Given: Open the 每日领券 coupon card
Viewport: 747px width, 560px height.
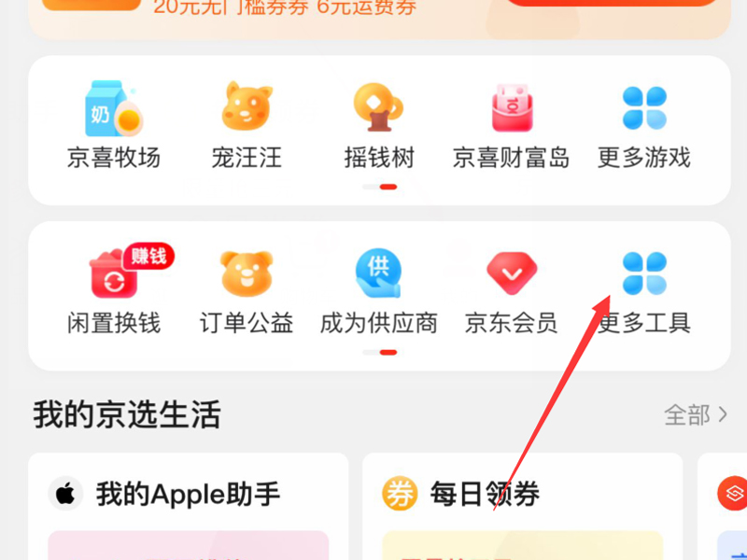Looking at the screenshot, I should coord(523,507).
